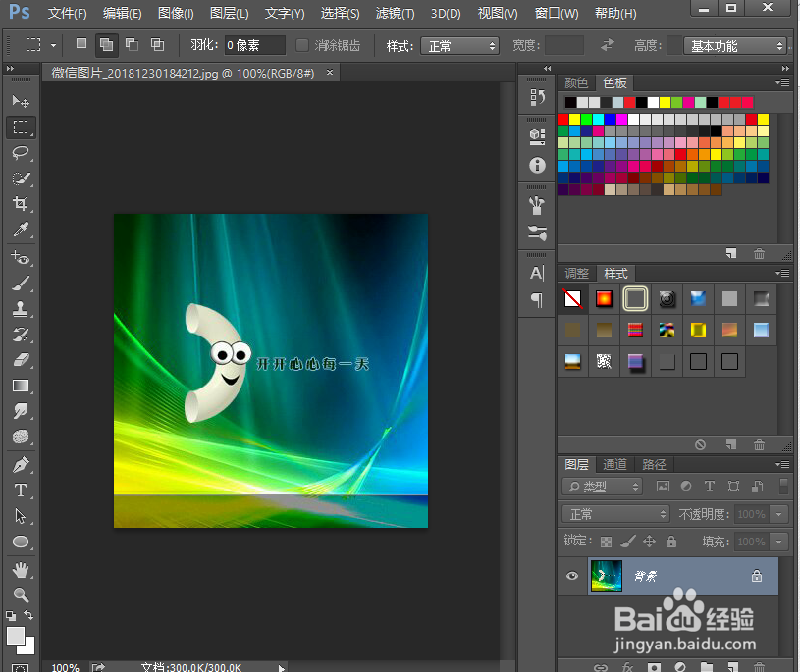Open the Brush presets panel icon

click(537, 233)
